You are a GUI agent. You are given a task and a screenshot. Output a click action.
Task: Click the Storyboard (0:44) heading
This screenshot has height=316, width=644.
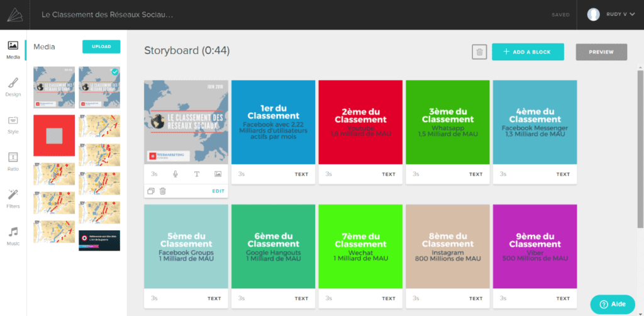coord(187,51)
